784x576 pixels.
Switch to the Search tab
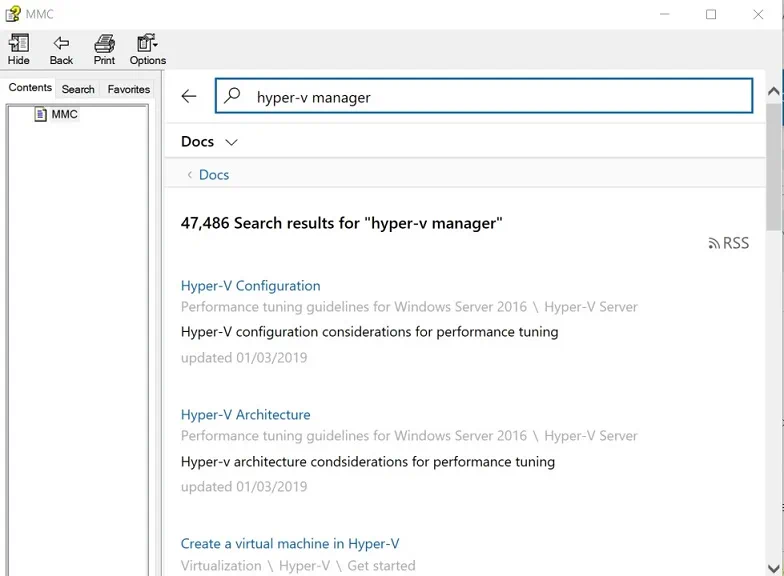tap(78, 89)
